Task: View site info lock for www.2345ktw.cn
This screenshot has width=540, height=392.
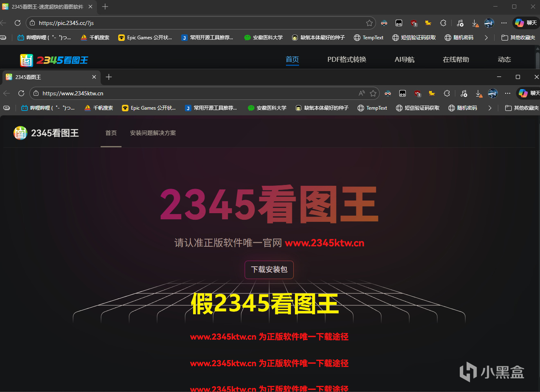Action: point(36,93)
